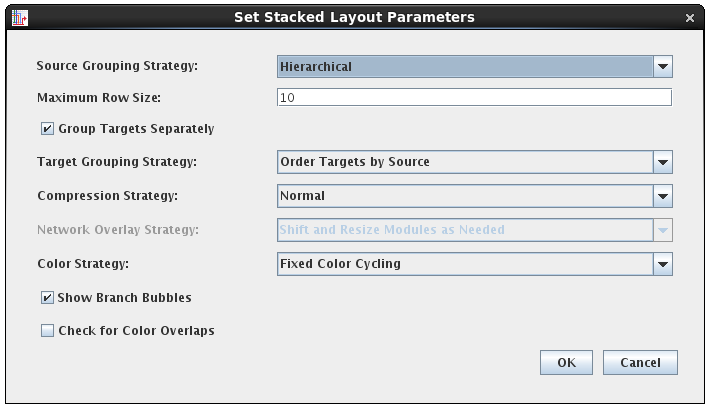The width and height of the screenshot is (710, 410).
Task: Click the application icon in the title bar
Action: click(19, 17)
